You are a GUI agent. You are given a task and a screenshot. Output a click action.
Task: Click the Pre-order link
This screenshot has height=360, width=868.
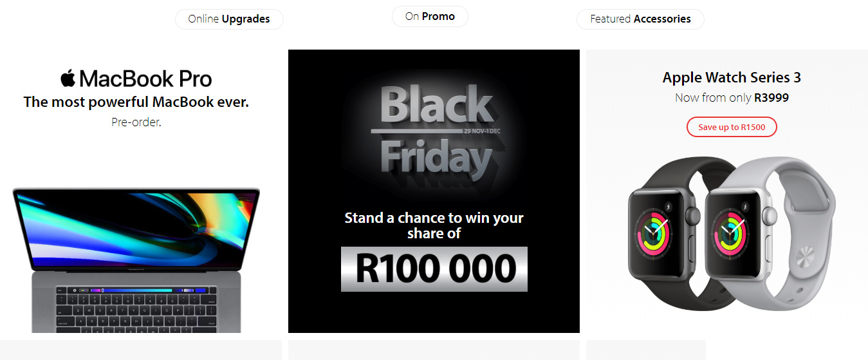pos(136,121)
